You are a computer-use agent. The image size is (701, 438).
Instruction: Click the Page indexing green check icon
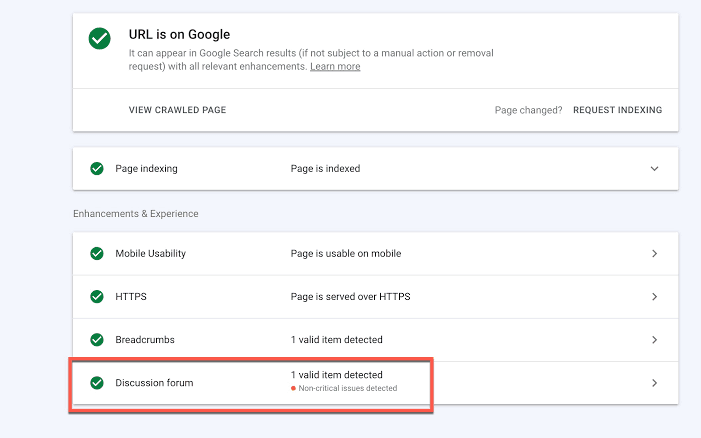(97, 169)
